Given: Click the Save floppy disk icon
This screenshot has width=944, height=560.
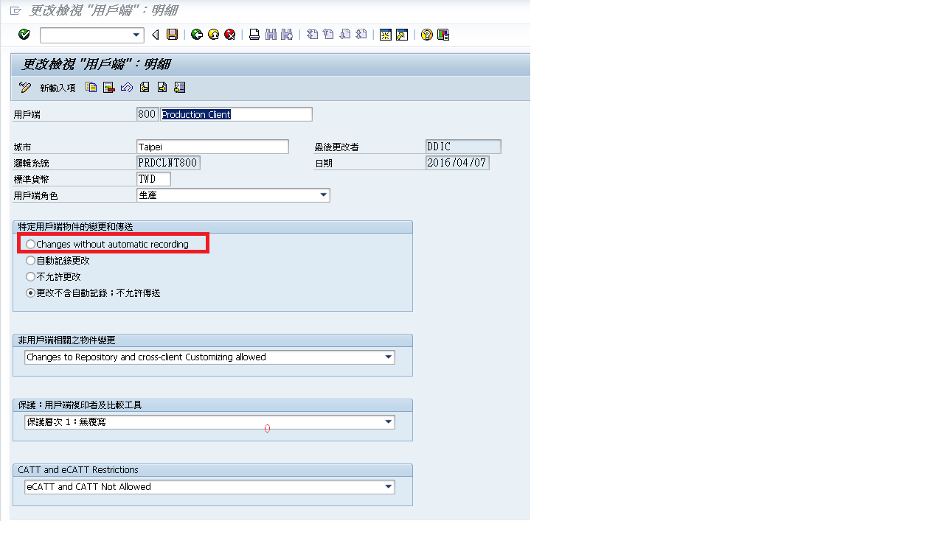Looking at the screenshot, I should coord(172,35).
